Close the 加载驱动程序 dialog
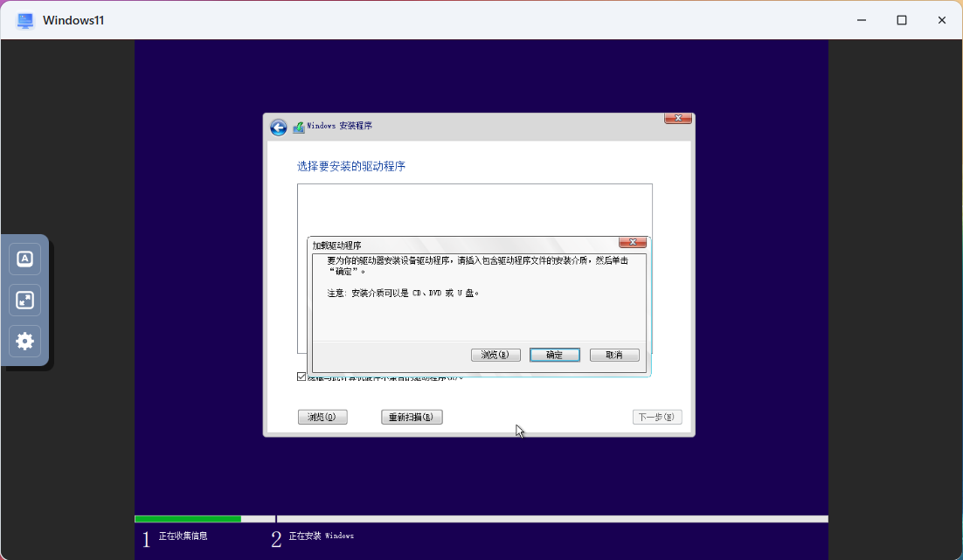The width and height of the screenshot is (963, 560). pos(633,242)
